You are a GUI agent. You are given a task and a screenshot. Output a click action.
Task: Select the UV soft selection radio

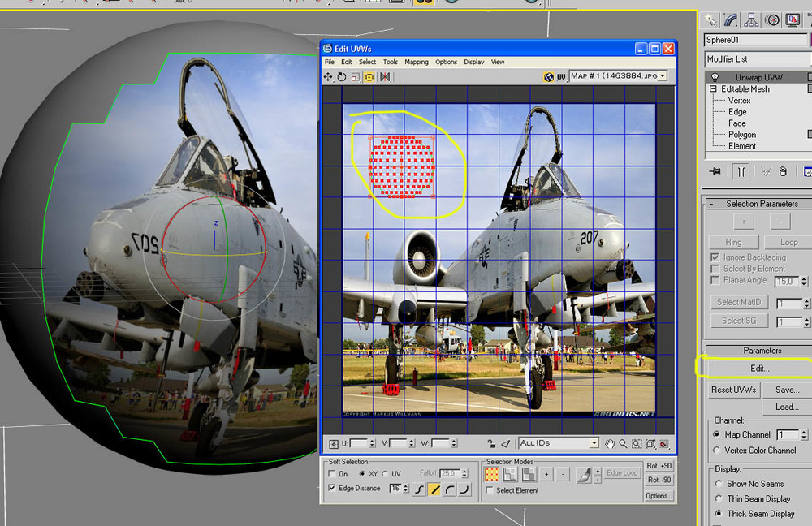pos(385,474)
